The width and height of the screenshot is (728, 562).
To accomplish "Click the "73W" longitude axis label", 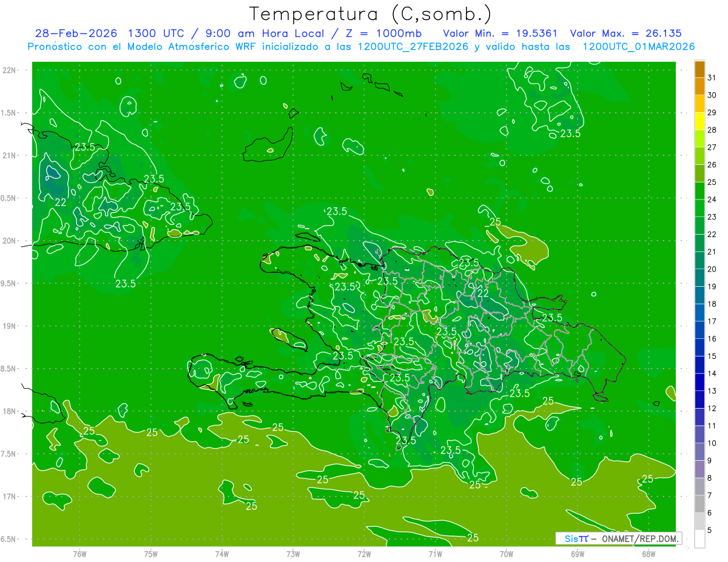I will point(293,554).
